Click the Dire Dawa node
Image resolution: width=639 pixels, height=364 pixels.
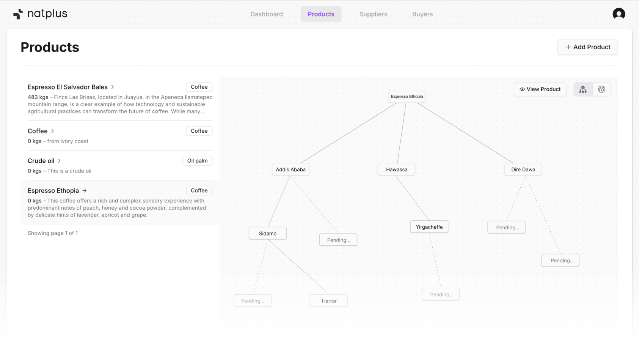pos(523,169)
